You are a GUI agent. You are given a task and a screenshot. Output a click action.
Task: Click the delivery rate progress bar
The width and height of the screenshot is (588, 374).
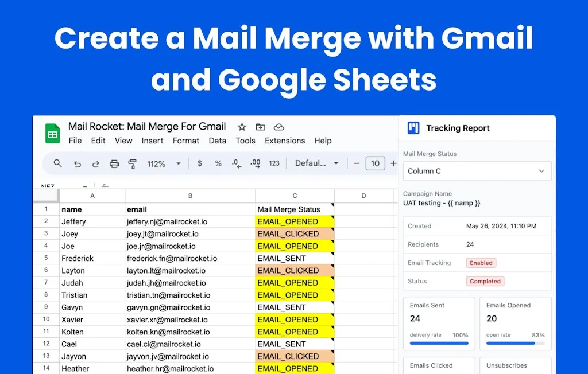pyautogui.click(x=439, y=342)
